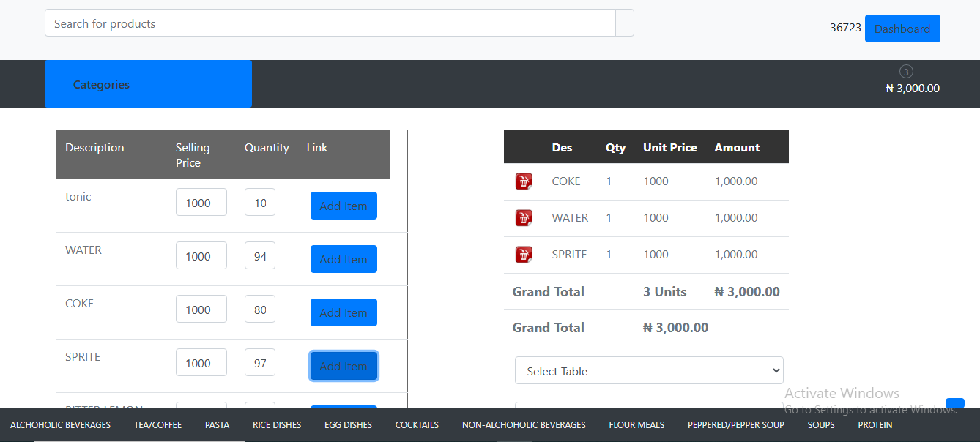Add WATER to the order
The width and height of the screenshot is (980, 442).
pyautogui.click(x=344, y=259)
